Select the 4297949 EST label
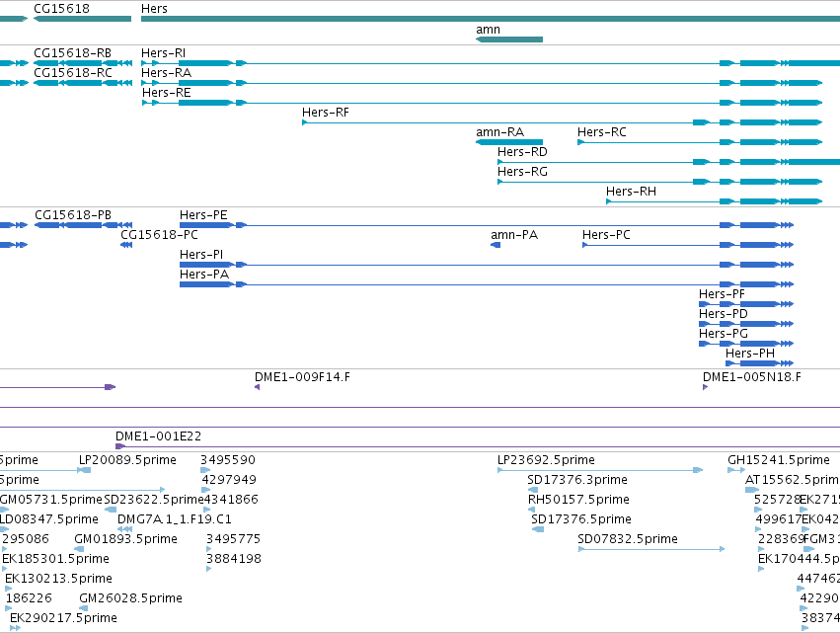This screenshot has width=840, height=633. tap(229, 480)
